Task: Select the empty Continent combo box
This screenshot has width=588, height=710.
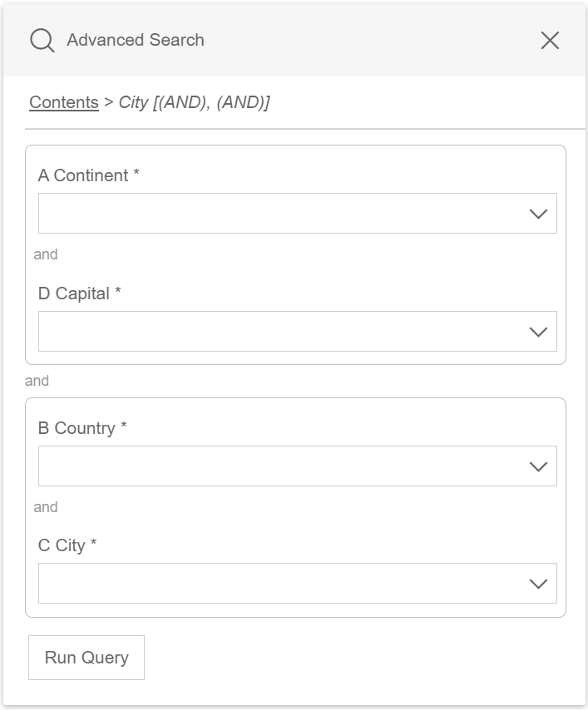Action: click(297, 214)
